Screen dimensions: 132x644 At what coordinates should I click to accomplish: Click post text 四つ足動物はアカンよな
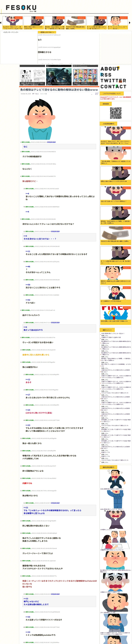[33, 471]
